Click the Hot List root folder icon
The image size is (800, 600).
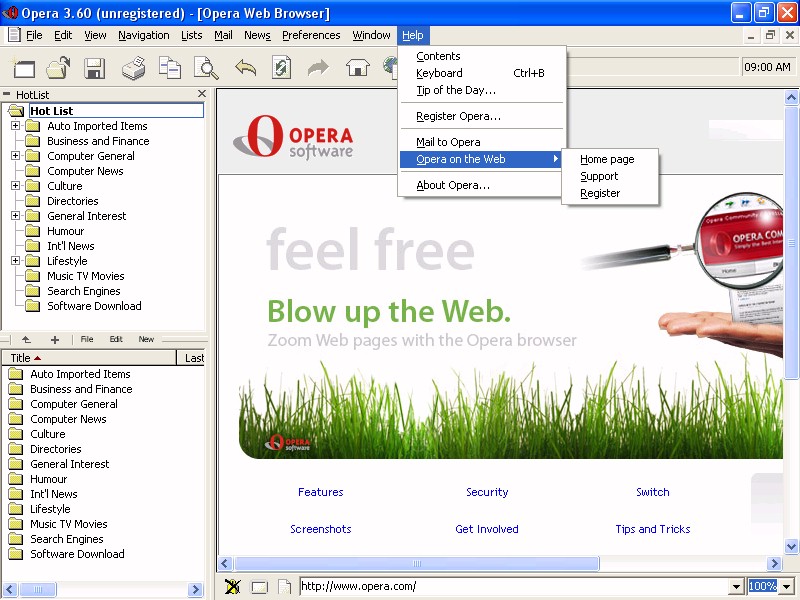16,111
